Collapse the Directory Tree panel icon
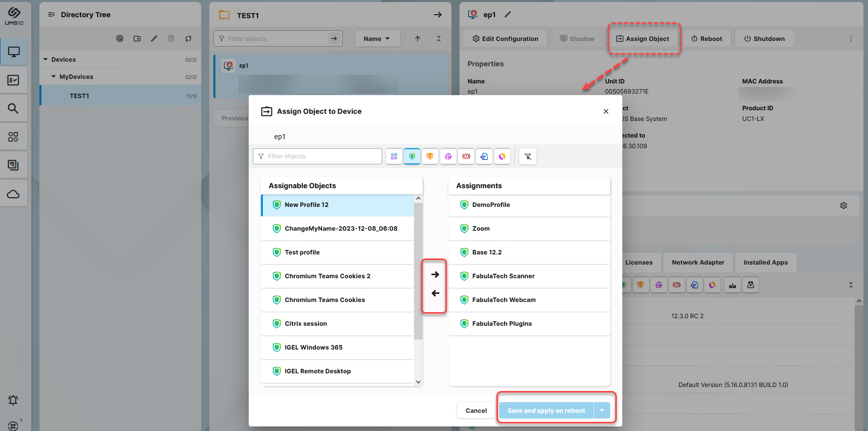 coord(51,15)
